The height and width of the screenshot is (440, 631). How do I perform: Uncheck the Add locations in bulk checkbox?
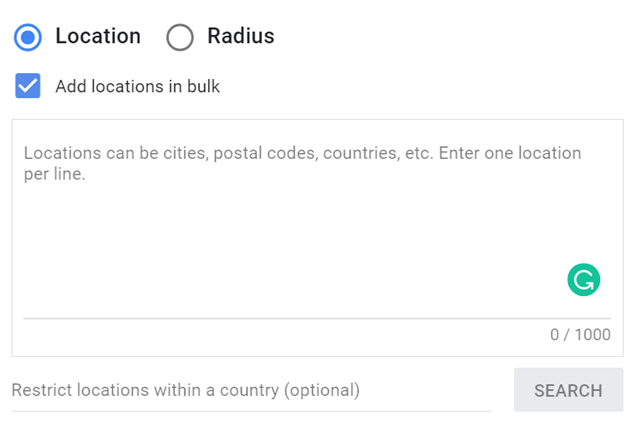(28, 86)
